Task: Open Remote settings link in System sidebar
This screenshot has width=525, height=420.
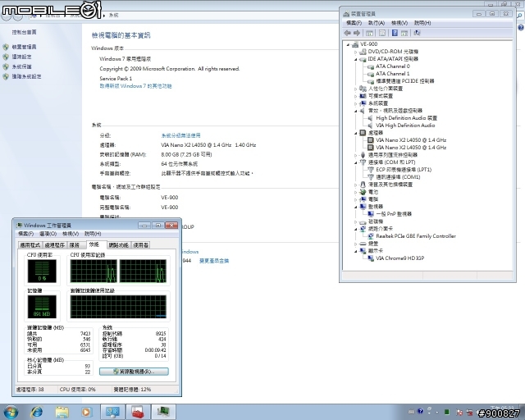Action: click(x=22, y=57)
